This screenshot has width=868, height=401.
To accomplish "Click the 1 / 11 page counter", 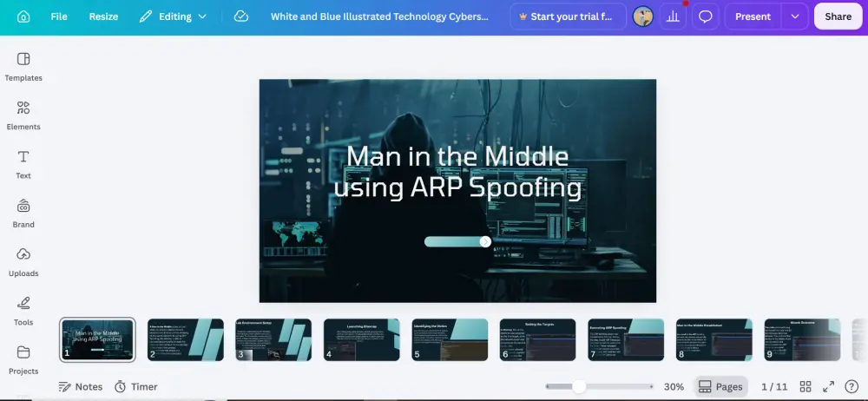I will (774, 386).
